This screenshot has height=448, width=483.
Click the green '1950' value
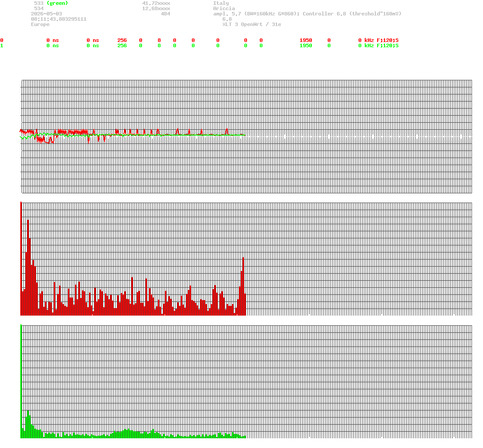click(306, 45)
